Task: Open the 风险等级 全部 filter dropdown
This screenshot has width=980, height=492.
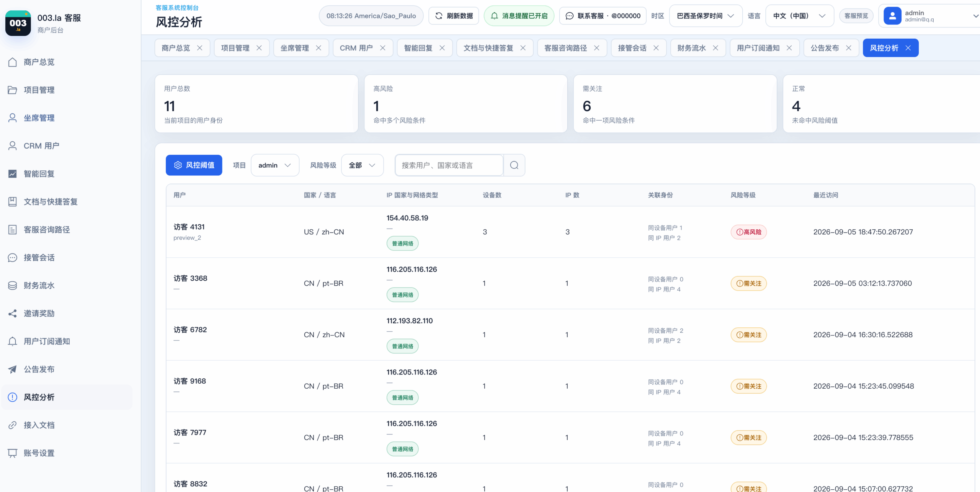Action: coord(362,165)
